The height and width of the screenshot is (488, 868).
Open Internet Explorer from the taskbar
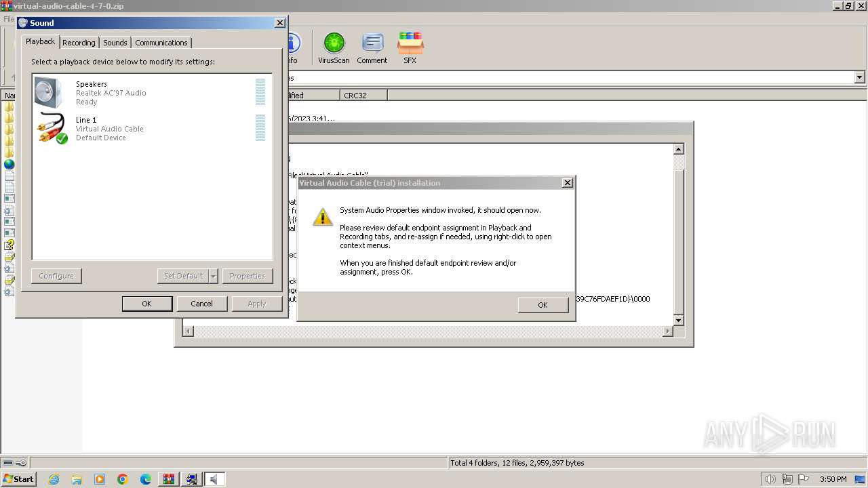(x=54, y=479)
